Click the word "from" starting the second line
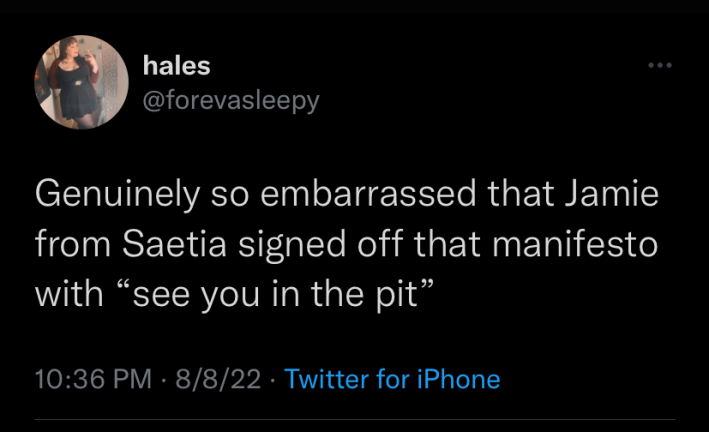This screenshot has width=709, height=432. click(x=67, y=245)
